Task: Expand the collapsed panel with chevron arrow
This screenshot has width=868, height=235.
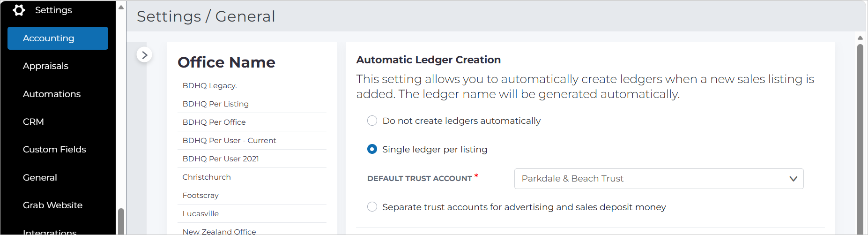Action: pyautogui.click(x=144, y=55)
